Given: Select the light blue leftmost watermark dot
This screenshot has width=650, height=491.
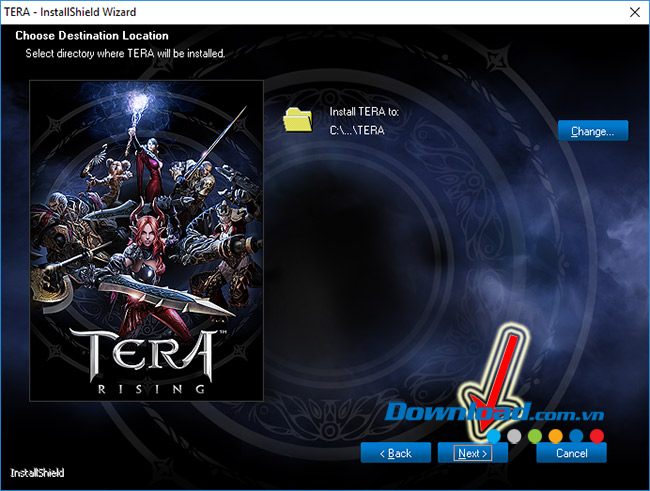Looking at the screenshot, I should coord(494,436).
